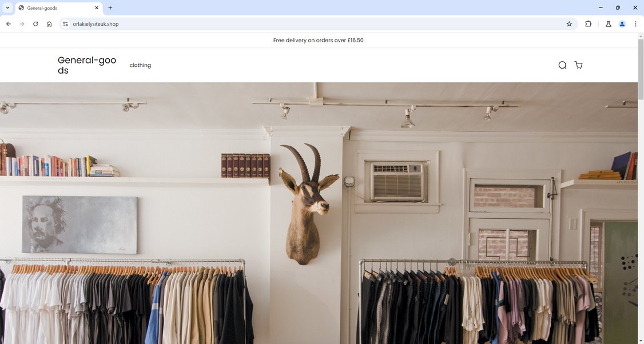Click the free delivery announcement text
644x344 pixels.
[319, 40]
